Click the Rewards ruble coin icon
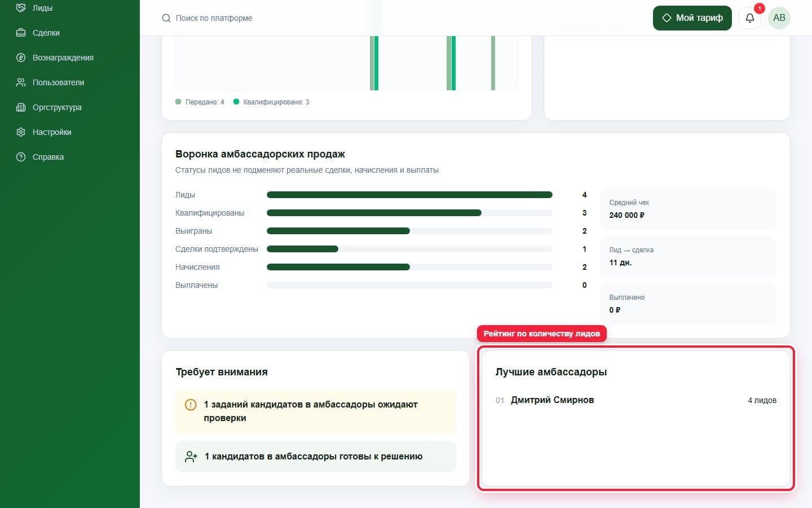812x508 pixels. (x=21, y=58)
